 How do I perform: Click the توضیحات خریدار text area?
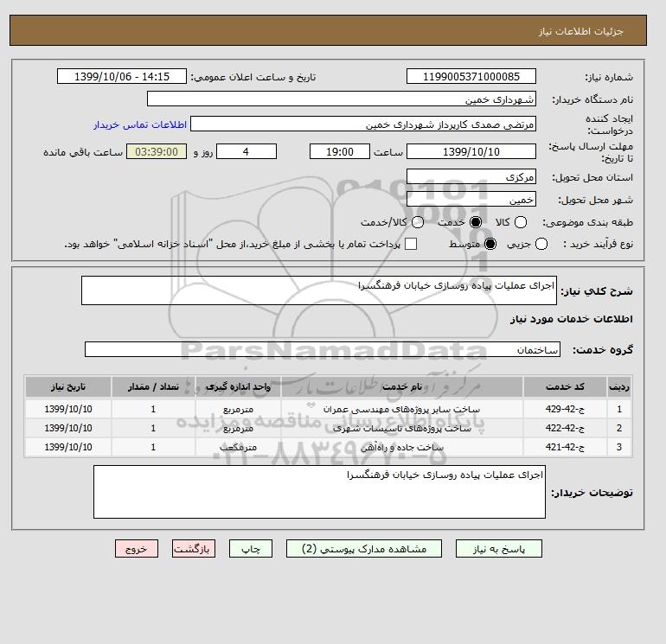coord(319,492)
